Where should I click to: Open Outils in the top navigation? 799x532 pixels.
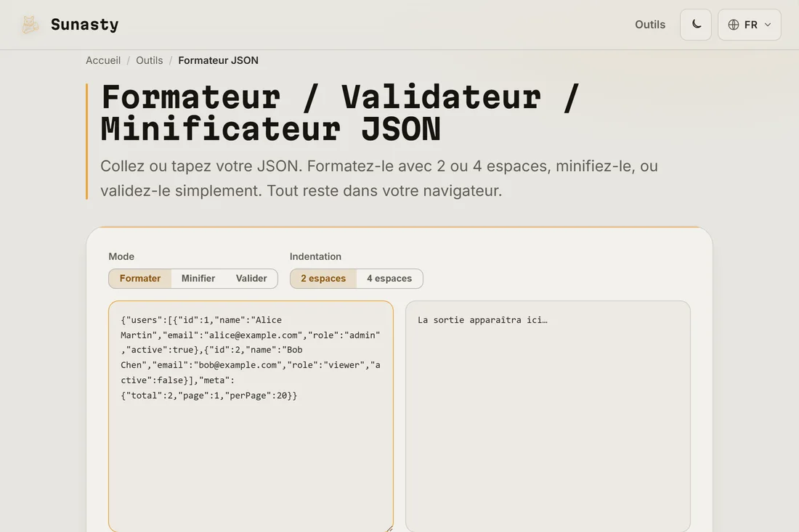point(649,25)
